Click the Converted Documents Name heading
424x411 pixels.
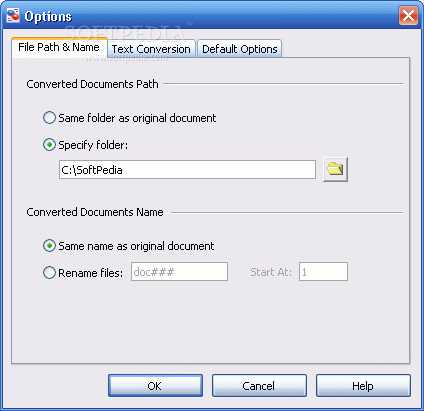95,212
